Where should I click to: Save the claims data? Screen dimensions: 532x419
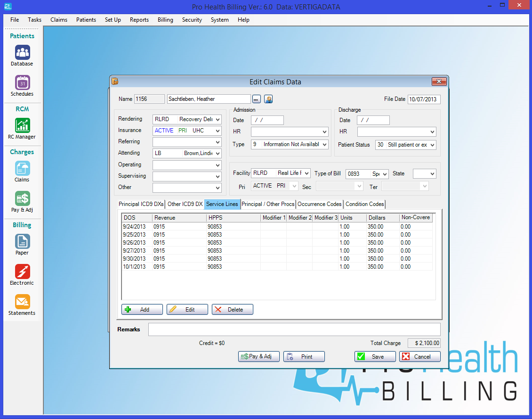375,356
